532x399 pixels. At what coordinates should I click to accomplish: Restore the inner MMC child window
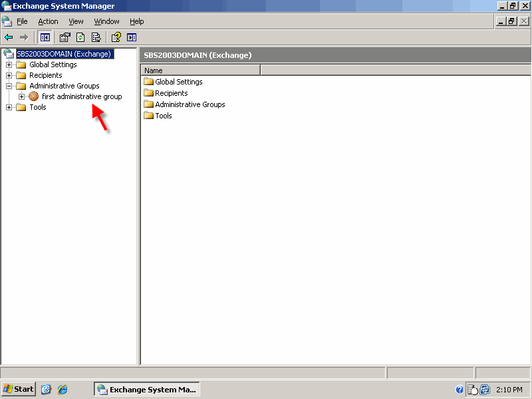pos(511,21)
